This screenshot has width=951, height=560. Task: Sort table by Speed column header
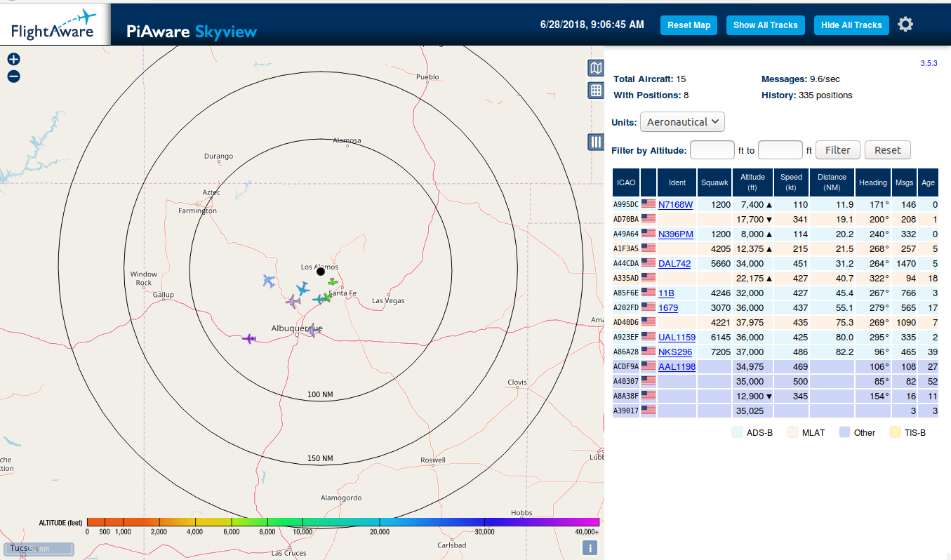792,182
